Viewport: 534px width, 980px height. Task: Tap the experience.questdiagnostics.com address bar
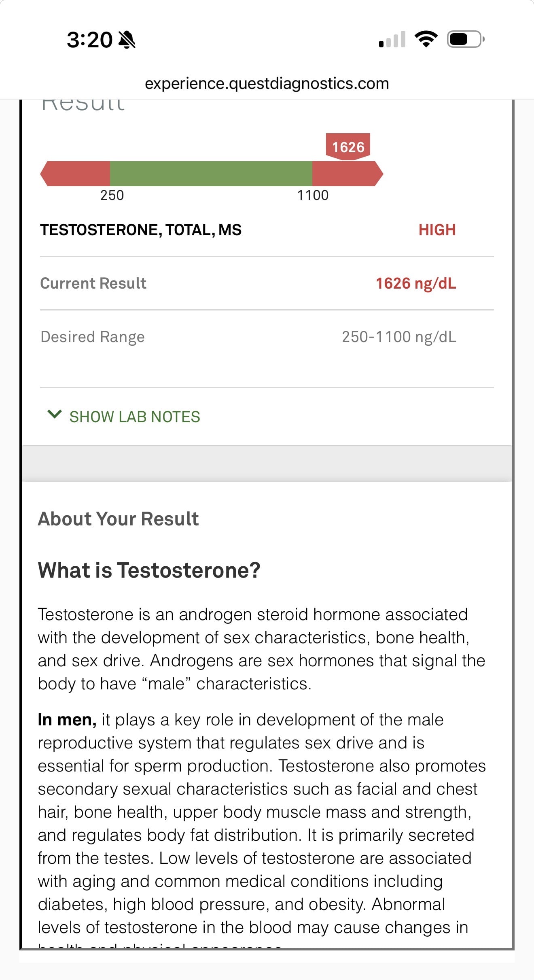267,83
